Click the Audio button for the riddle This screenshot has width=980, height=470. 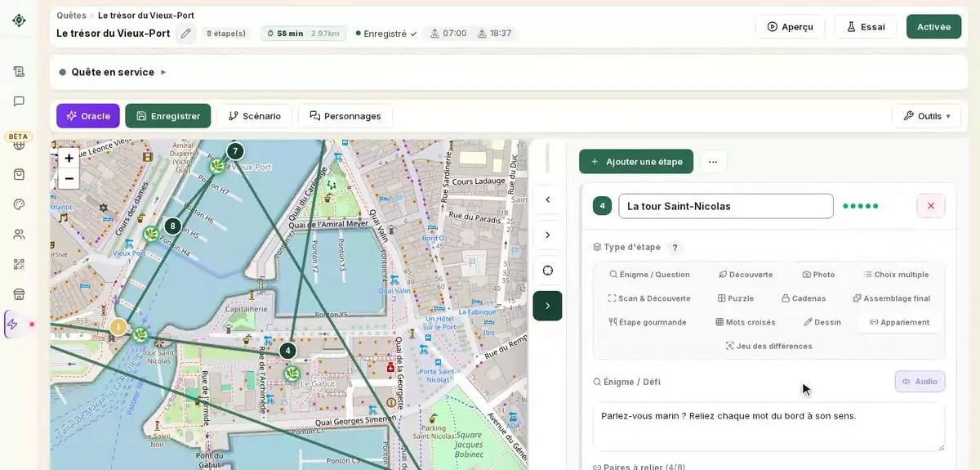pyautogui.click(x=920, y=382)
